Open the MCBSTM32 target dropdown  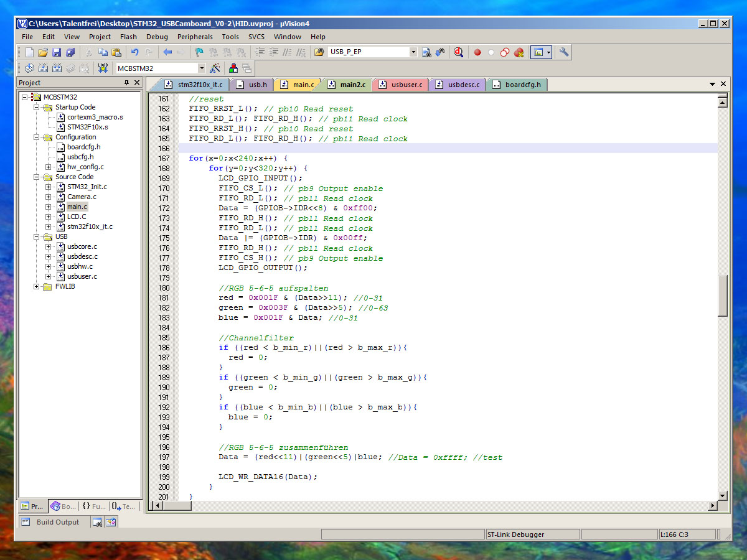(201, 68)
